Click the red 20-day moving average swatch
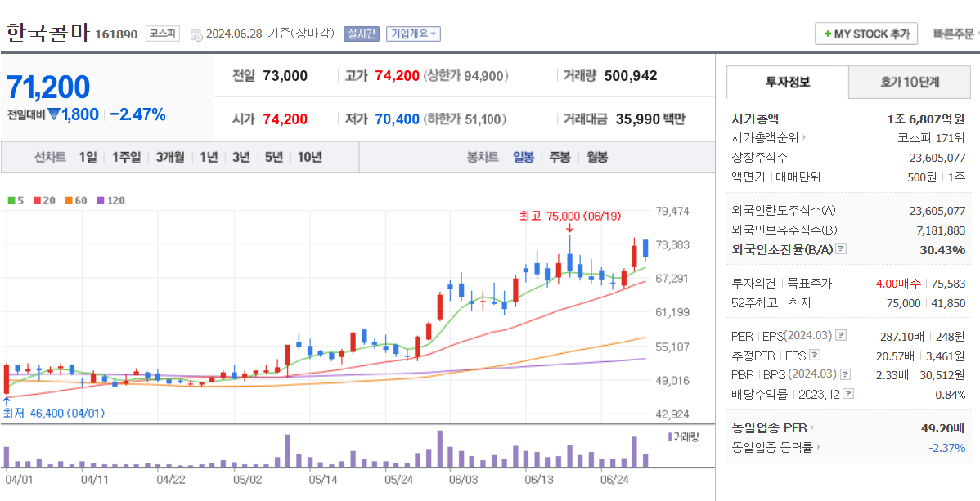This screenshot has width=980, height=501. point(37,200)
